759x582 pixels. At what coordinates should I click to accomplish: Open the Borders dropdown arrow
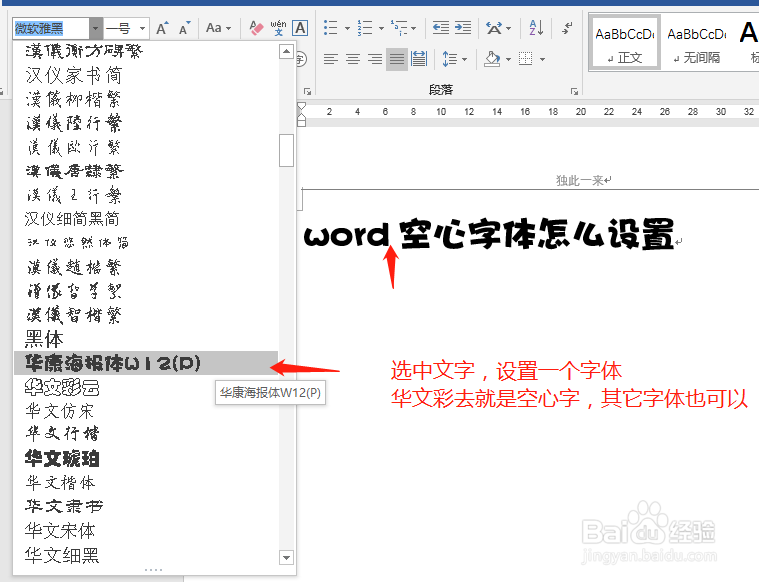coord(543,59)
